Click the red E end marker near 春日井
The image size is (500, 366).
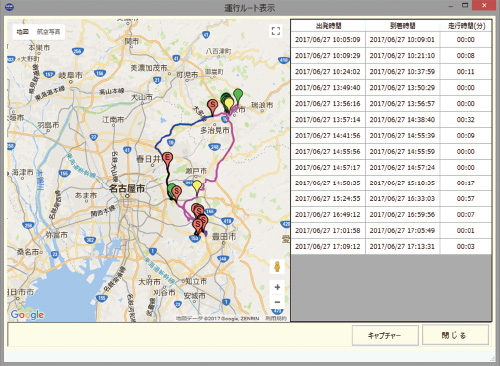pyautogui.click(x=168, y=160)
